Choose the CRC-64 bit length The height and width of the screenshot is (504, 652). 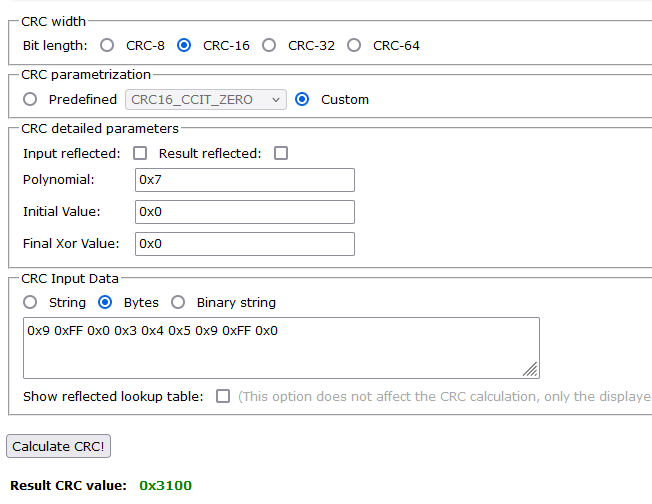tap(354, 45)
